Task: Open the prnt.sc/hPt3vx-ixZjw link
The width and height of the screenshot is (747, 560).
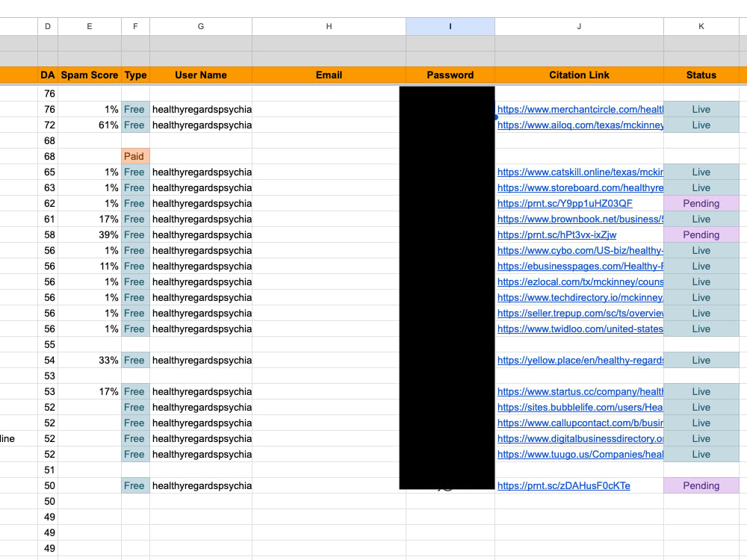Action: (x=557, y=234)
